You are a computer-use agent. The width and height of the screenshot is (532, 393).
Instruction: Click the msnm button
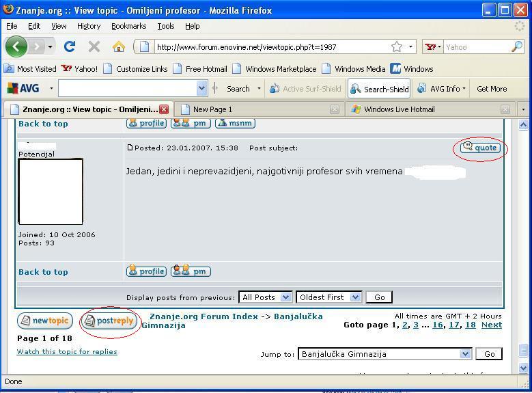tap(235, 123)
